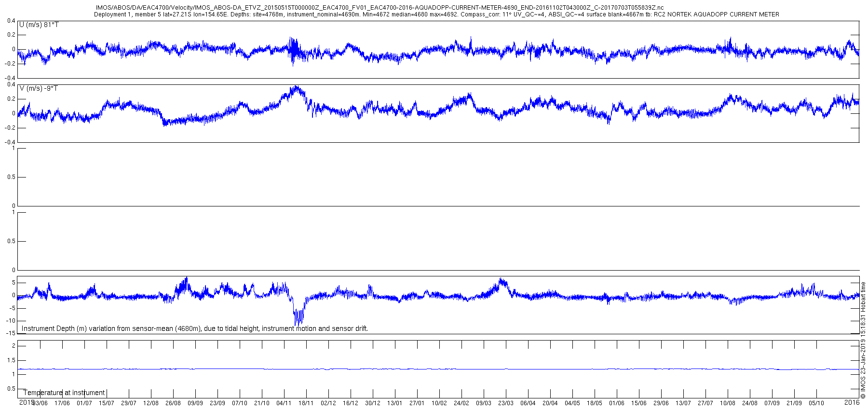Choose the '09/03' date tick label

[484, 403]
